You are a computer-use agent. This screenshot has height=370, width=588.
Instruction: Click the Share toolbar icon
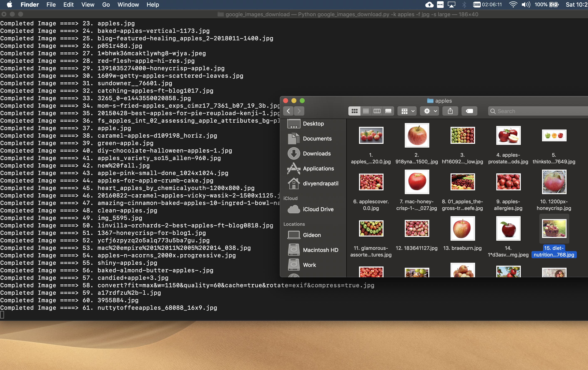coord(450,111)
